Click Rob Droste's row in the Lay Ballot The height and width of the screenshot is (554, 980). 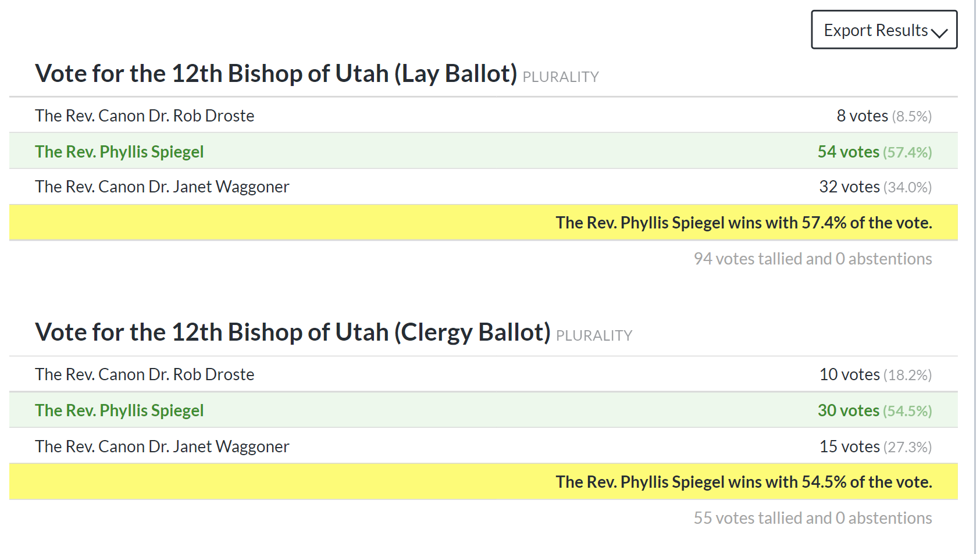[144, 116]
